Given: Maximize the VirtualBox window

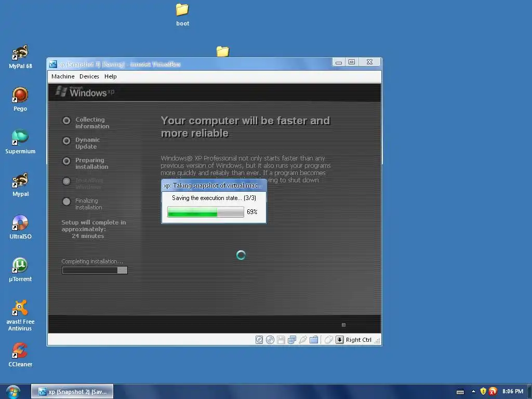Looking at the screenshot, I should click(352, 62).
